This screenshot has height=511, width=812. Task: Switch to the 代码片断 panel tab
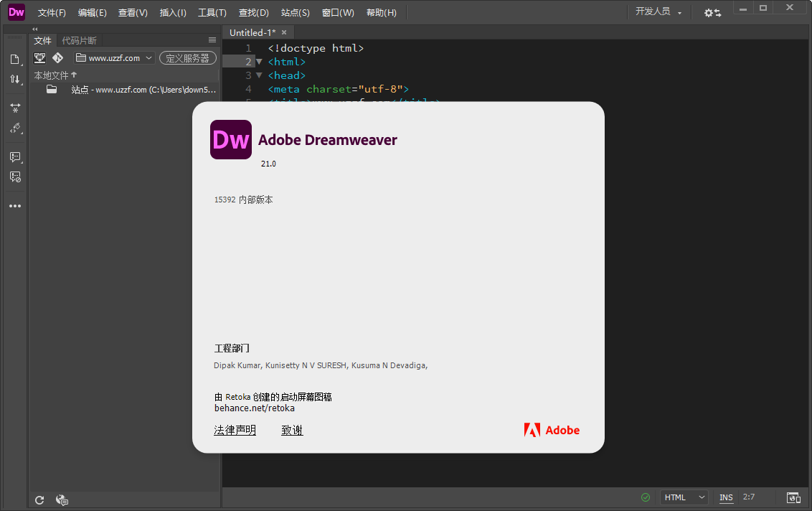coord(79,40)
